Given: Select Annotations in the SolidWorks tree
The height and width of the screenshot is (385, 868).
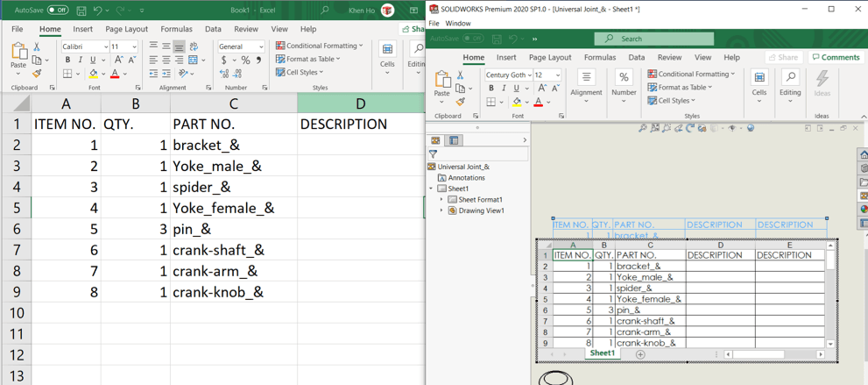Looking at the screenshot, I should point(461,178).
